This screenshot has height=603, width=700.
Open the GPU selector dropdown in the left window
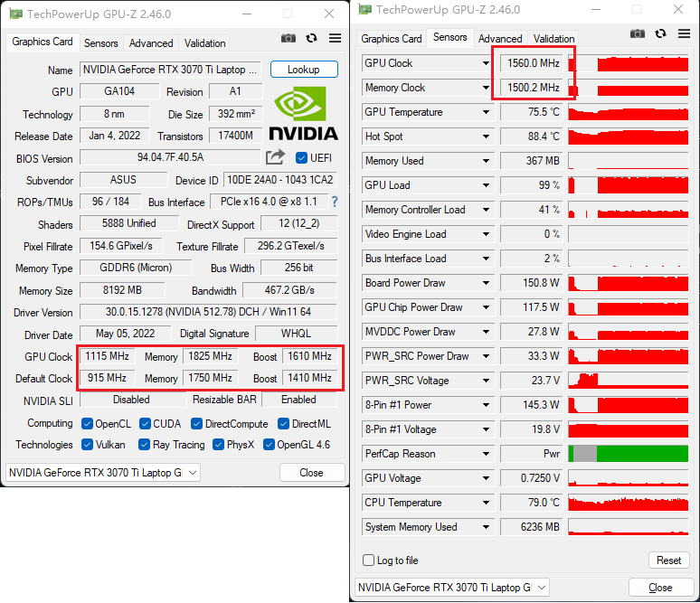[x=103, y=473]
